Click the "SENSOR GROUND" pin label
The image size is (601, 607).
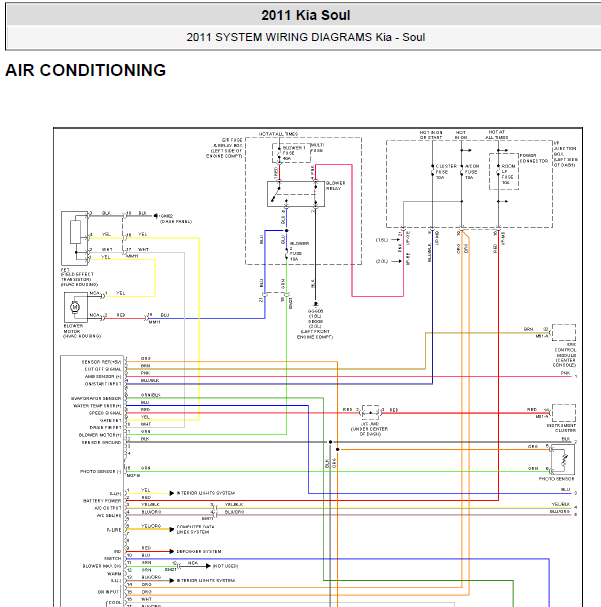coord(101,442)
